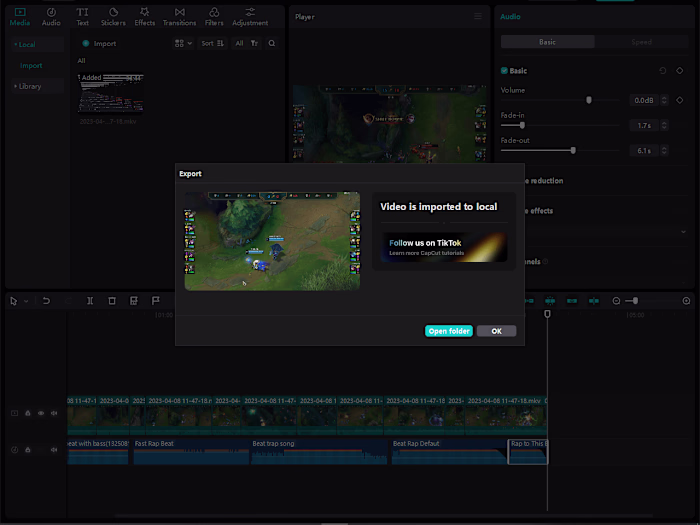Viewport: 700px width, 525px height.
Task: Reset the Basic audio settings
Action: coord(662,71)
